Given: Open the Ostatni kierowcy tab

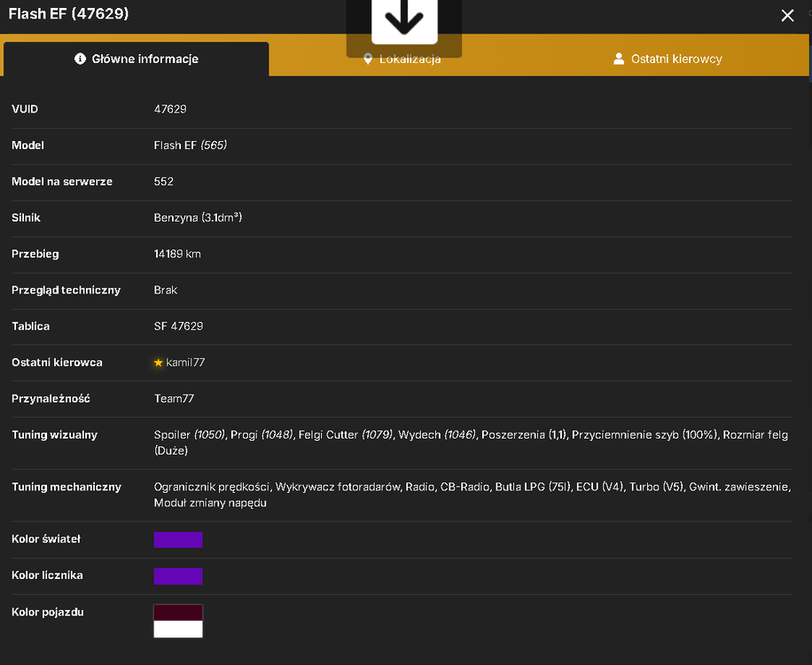Looking at the screenshot, I should click(667, 59).
